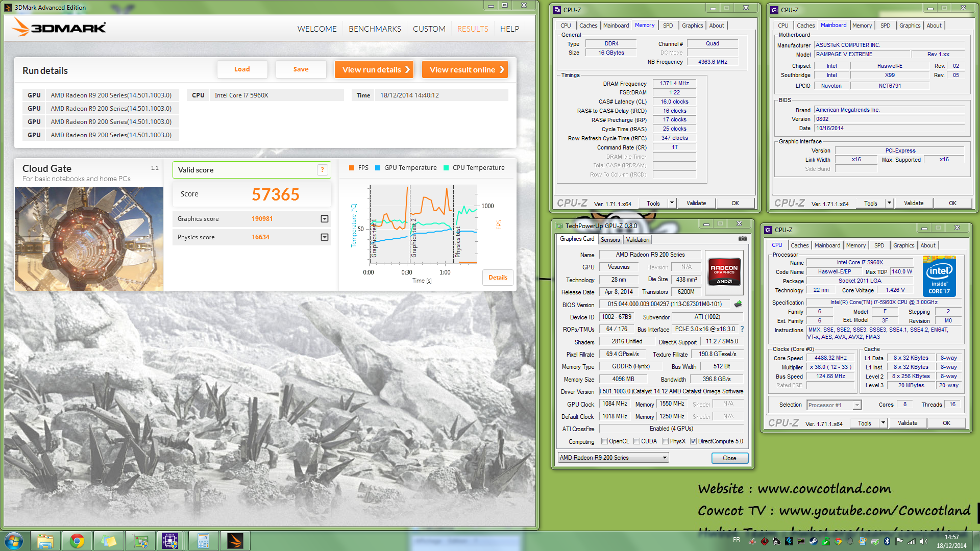This screenshot has height=551, width=980.
Task: Click the HELP tab in 3DMark
Action: [x=509, y=29]
